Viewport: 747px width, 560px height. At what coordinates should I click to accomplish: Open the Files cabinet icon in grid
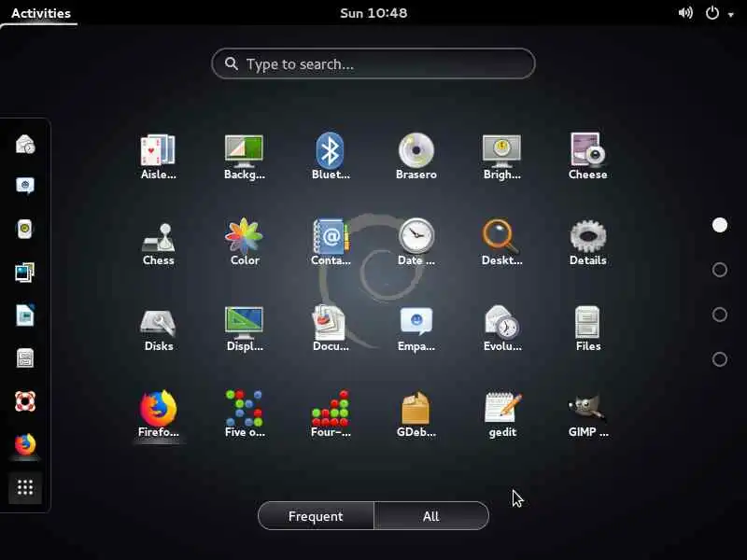point(587,328)
